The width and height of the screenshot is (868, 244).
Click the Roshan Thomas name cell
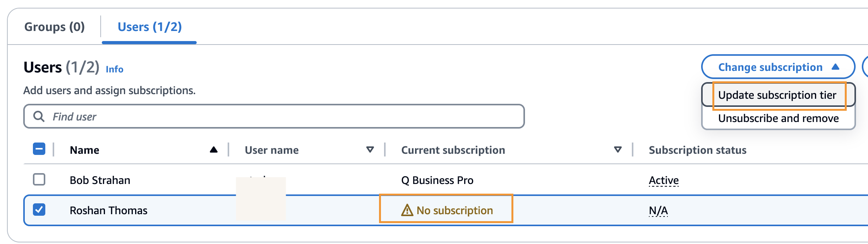coord(108,210)
